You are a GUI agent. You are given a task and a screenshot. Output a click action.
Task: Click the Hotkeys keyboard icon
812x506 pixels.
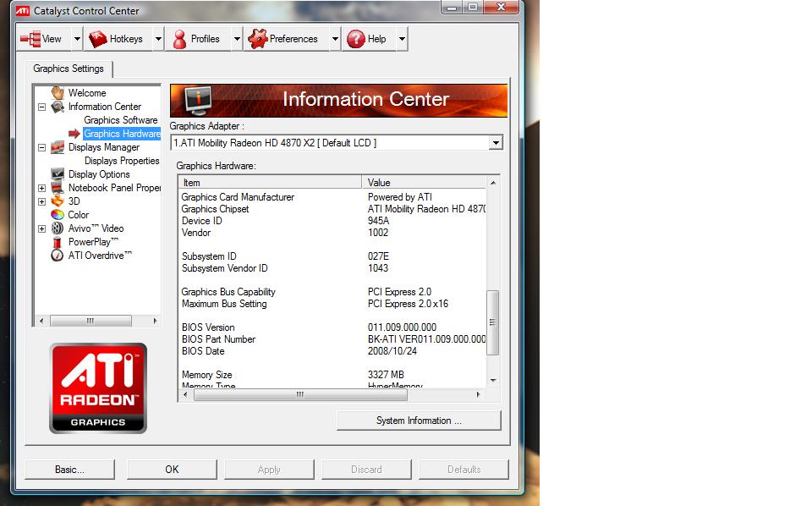[98, 39]
